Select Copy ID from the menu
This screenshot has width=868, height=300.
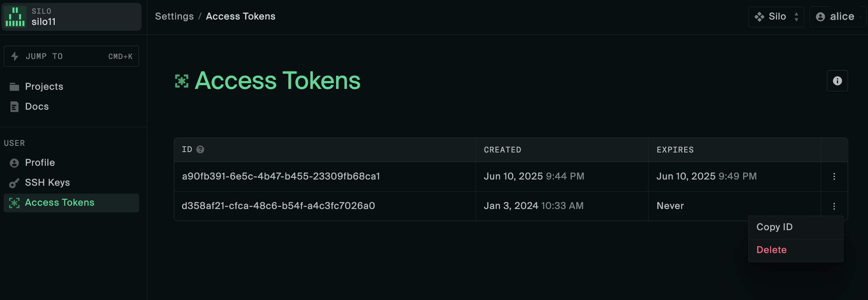(x=774, y=227)
